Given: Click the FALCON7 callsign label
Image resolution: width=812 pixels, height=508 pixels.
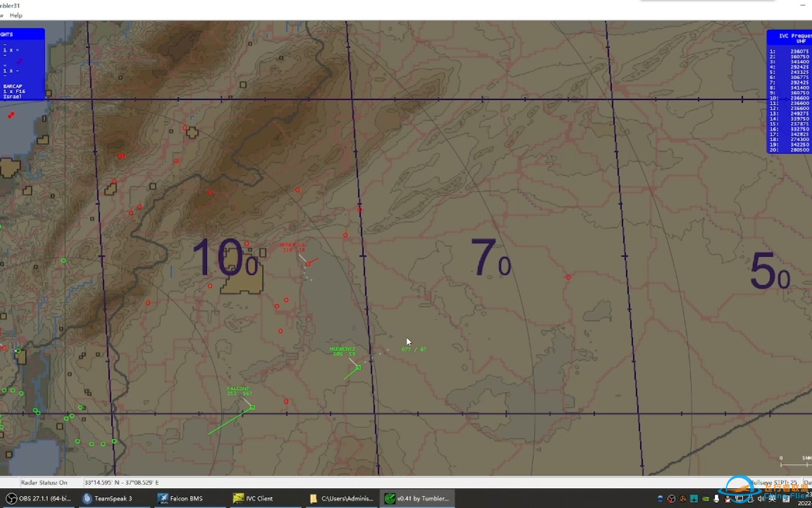Looking at the screenshot, I should [x=238, y=389].
